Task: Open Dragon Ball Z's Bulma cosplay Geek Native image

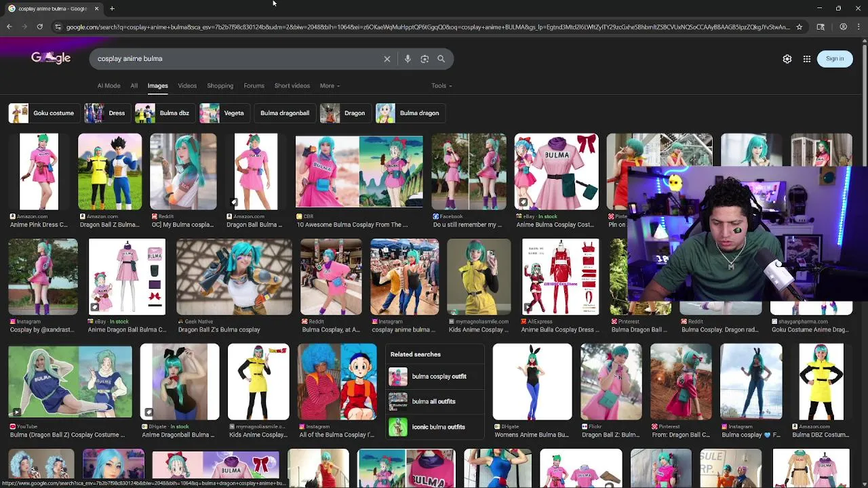Action: 234,277
